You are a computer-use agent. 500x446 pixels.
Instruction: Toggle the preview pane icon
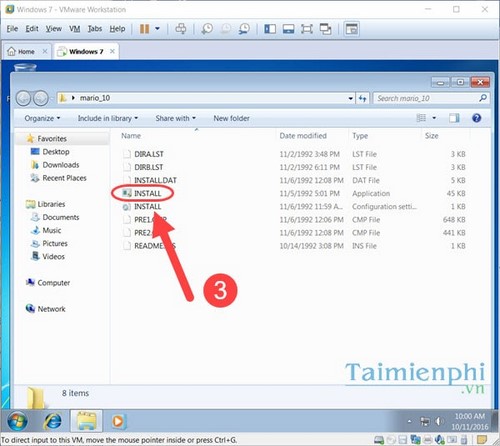(x=454, y=118)
